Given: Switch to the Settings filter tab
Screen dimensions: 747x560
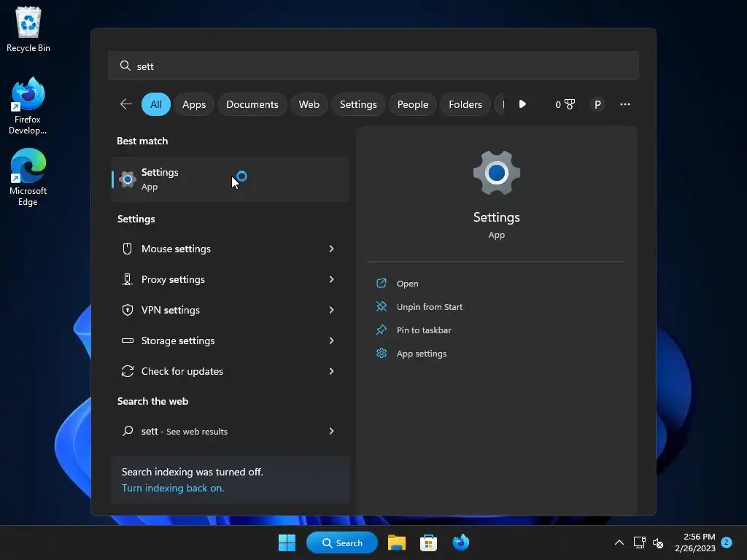Looking at the screenshot, I should [358, 104].
